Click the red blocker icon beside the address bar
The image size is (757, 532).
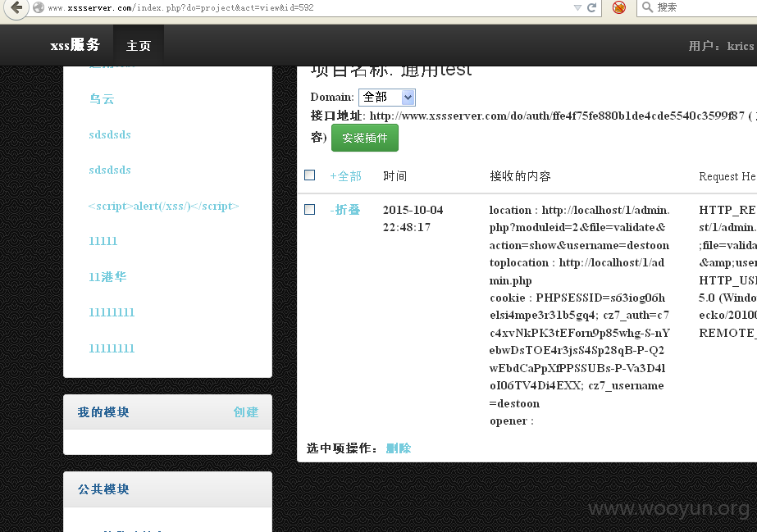tap(619, 7)
